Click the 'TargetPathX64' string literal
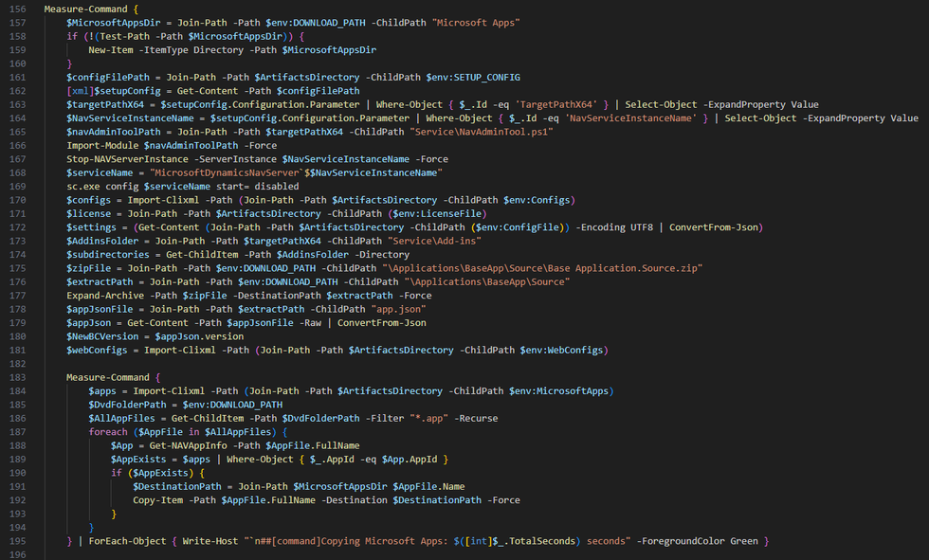The width and height of the screenshot is (929, 560). [558, 104]
